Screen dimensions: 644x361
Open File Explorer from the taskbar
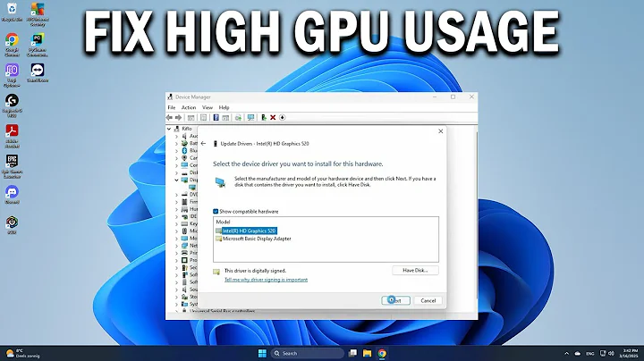coord(368,353)
